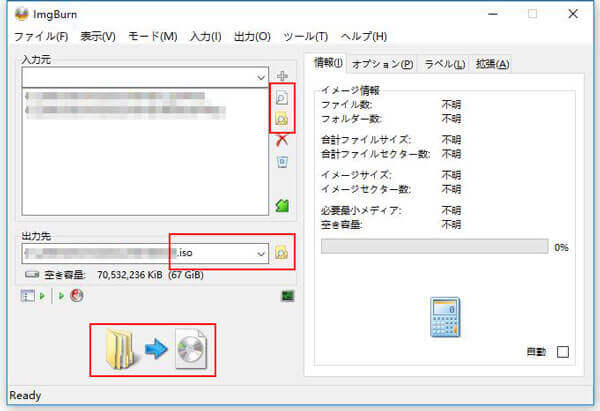Browse for a folder to add
The width and height of the screenshot is (600, 411).
282,119
